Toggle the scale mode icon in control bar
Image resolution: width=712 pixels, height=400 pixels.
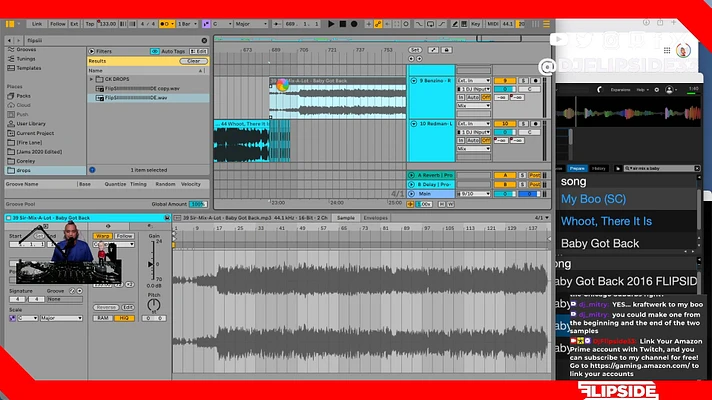click(206, 24)
